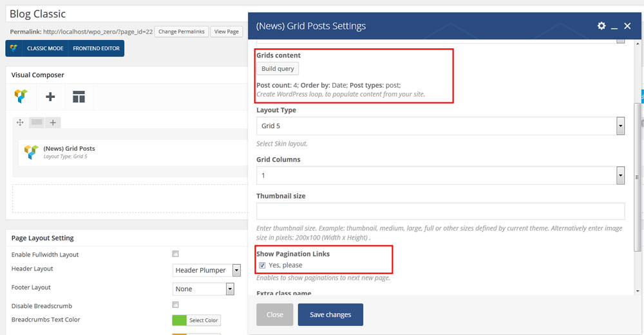
Task: Uncheck Show Pagination Links checkbox
Action: 262,265
